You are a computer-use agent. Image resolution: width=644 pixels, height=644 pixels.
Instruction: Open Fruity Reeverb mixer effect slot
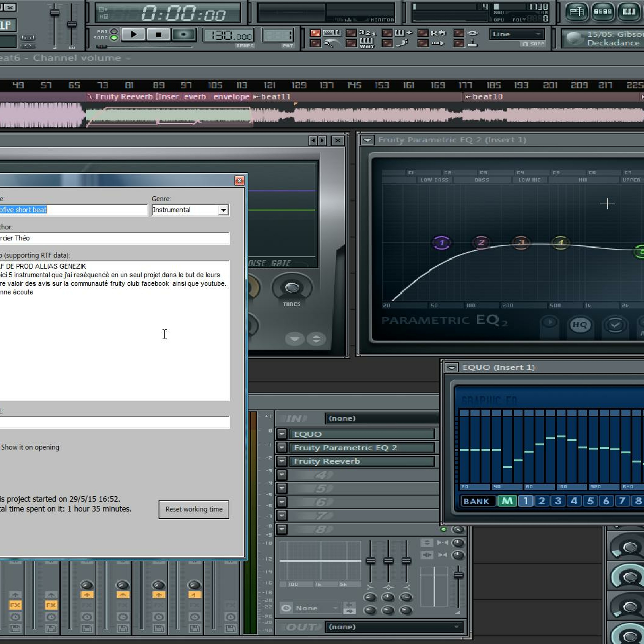click(362, 461)
